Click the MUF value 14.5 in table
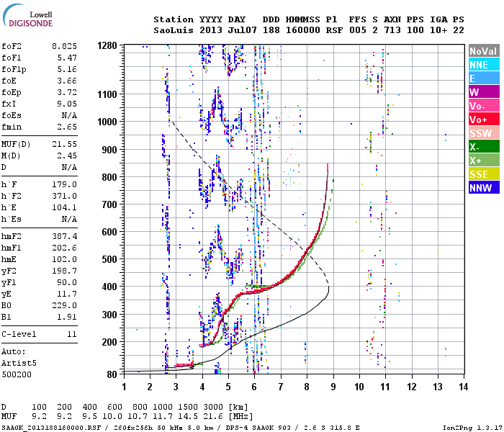Image resolution: width=504 pixels, height=432 pixels. pyautogui.click(x=188, y=417)
